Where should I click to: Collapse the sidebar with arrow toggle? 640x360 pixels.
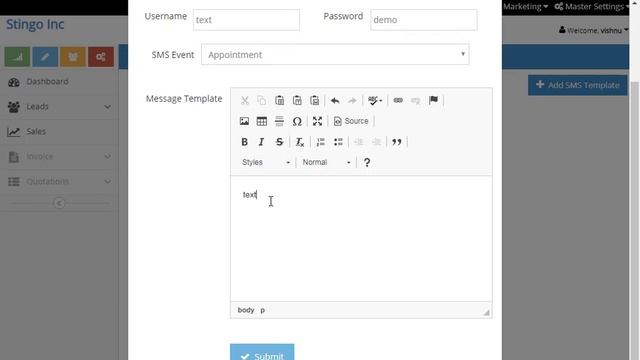click(59, 203)
